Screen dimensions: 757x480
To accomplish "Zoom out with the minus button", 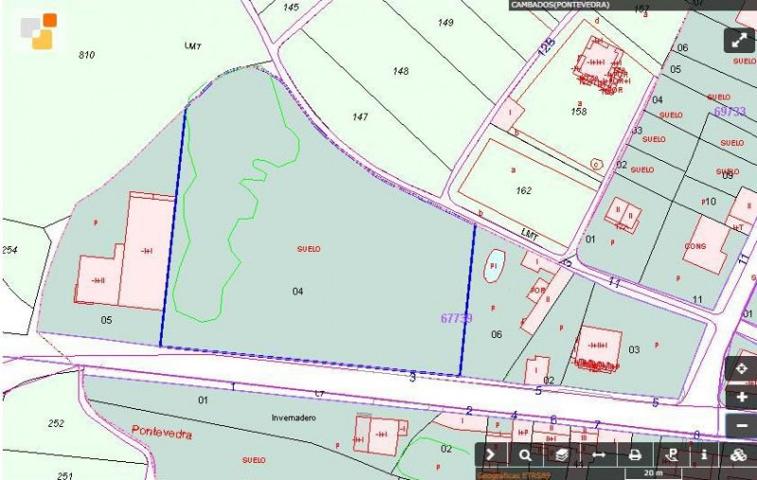I will click(x=741, y=426).
